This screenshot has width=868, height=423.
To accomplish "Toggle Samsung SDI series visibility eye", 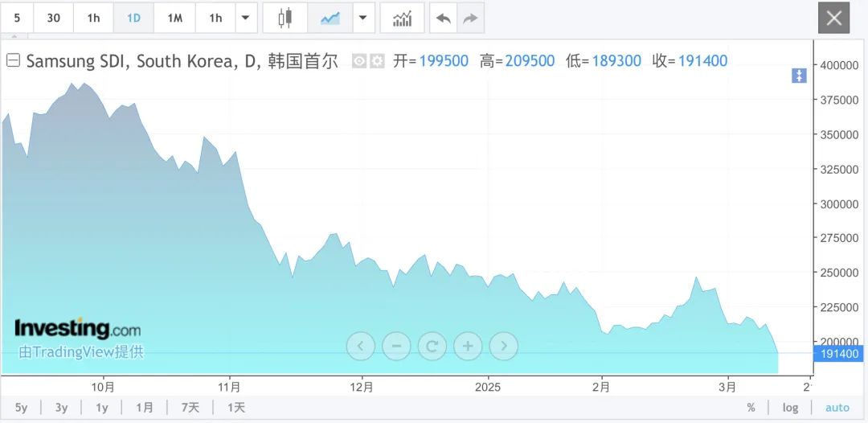I will [359, 61].
